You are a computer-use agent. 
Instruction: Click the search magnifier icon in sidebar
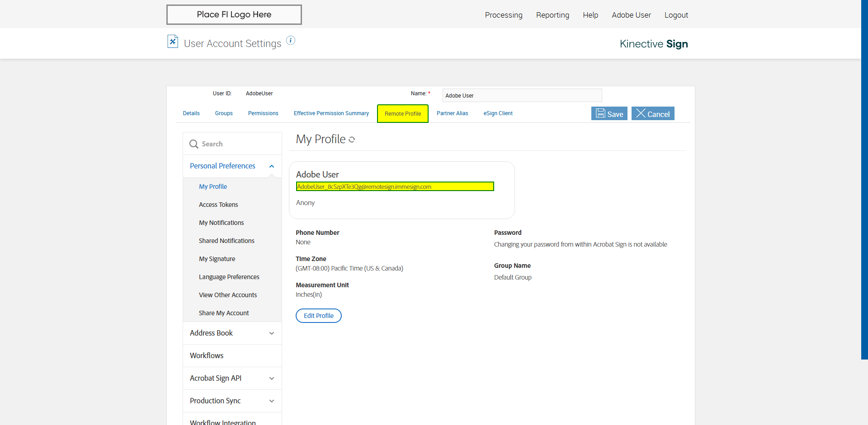coord(194,144)
